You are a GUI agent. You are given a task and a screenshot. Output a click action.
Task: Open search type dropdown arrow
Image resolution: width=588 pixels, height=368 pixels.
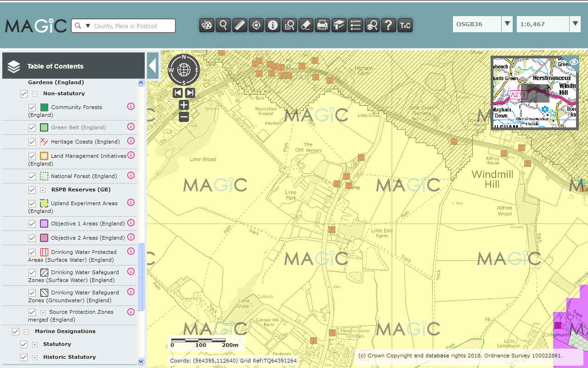point(88,26)
